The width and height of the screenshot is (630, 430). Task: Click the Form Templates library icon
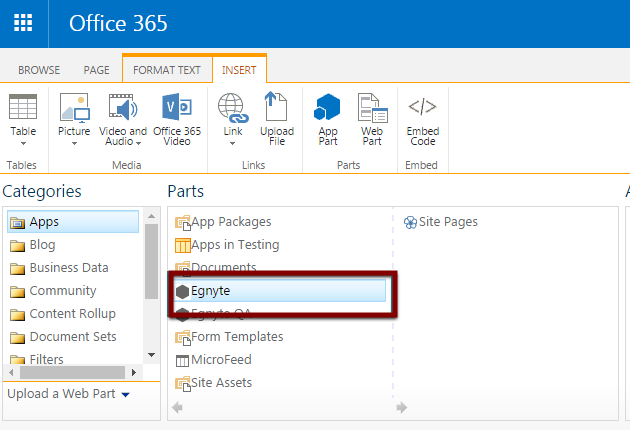coord(183,338)
